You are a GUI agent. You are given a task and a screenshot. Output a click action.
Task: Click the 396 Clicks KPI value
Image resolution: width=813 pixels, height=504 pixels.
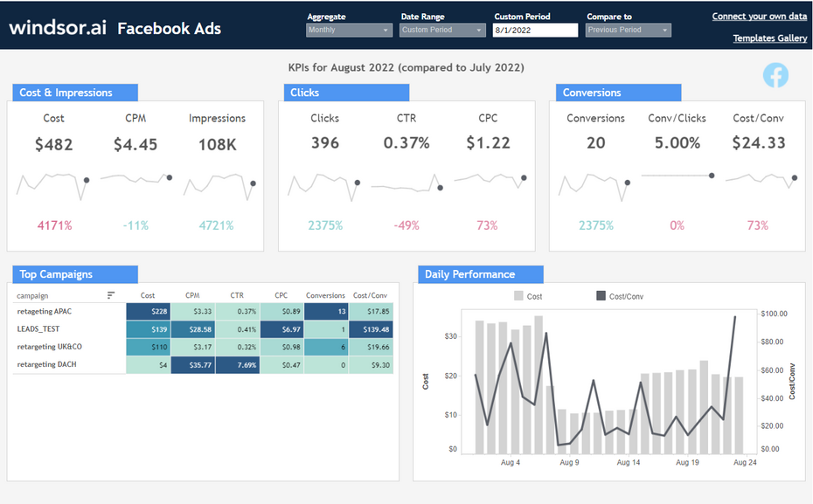click(325, 143)
